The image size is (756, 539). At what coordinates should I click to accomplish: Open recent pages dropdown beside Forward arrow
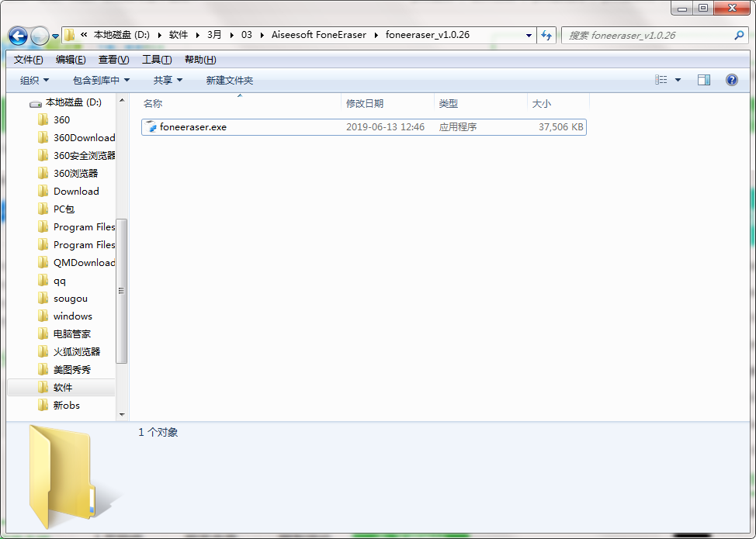[x=55, y=36]
